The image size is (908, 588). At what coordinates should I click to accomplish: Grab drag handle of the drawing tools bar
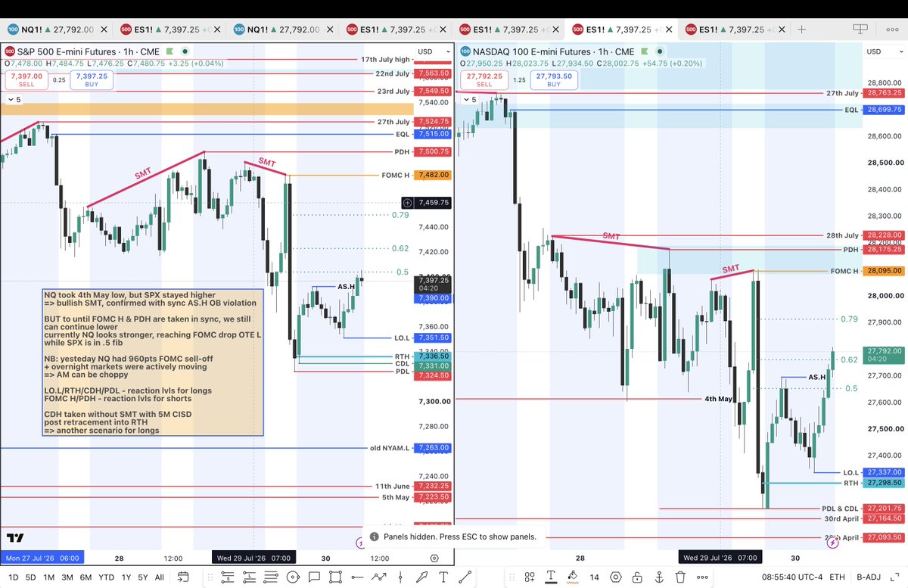point(210,577)
